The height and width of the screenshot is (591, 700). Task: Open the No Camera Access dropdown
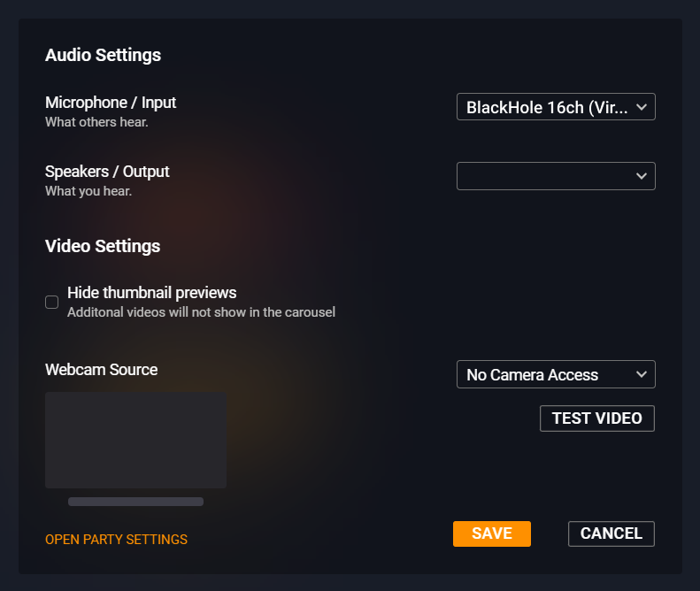coord(547,374)
